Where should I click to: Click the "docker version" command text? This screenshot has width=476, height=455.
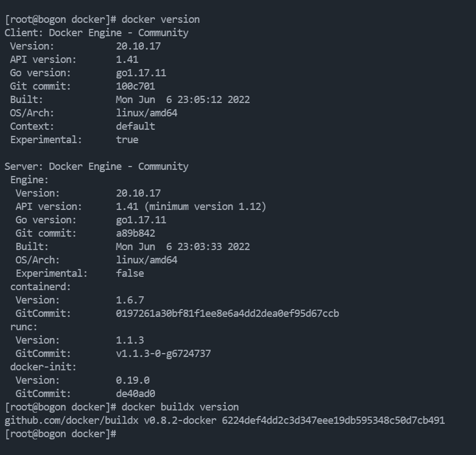coord(161,19)
